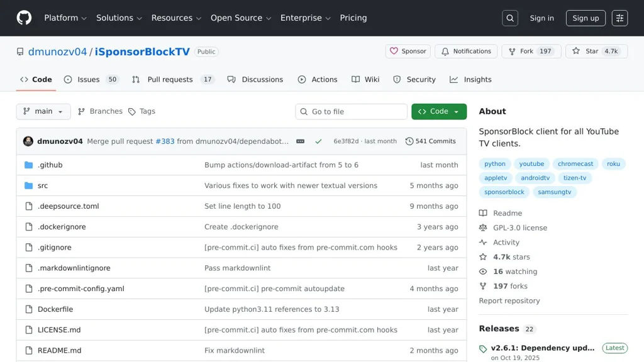Click the appearance settings icon in header

point(619,18)
